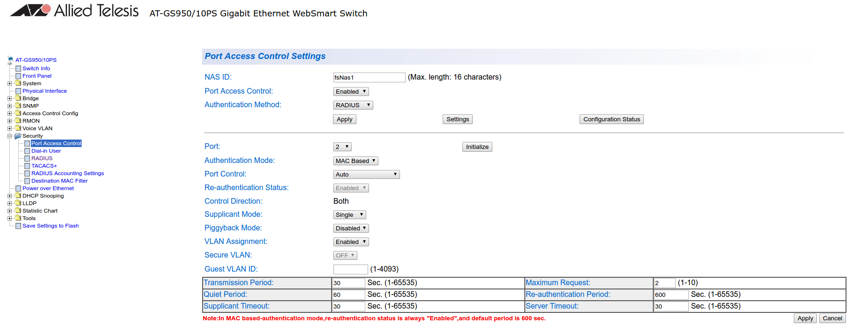
Task: Click the page icon beside RADIUS
Action: tap(27, 158)
